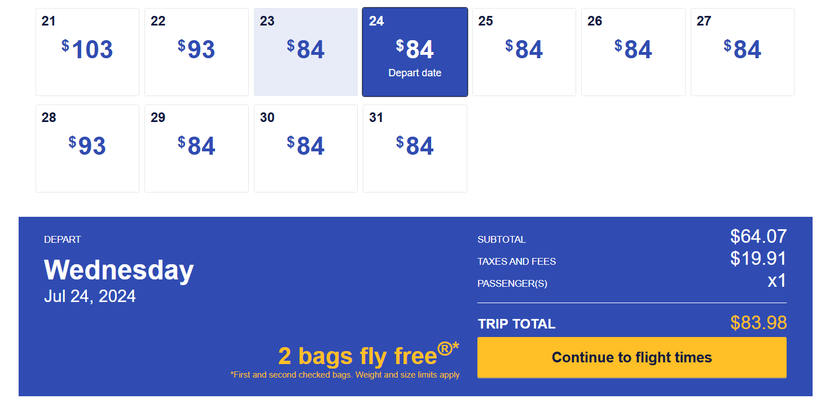Click the Wednesday departure heading

[119, 270]
